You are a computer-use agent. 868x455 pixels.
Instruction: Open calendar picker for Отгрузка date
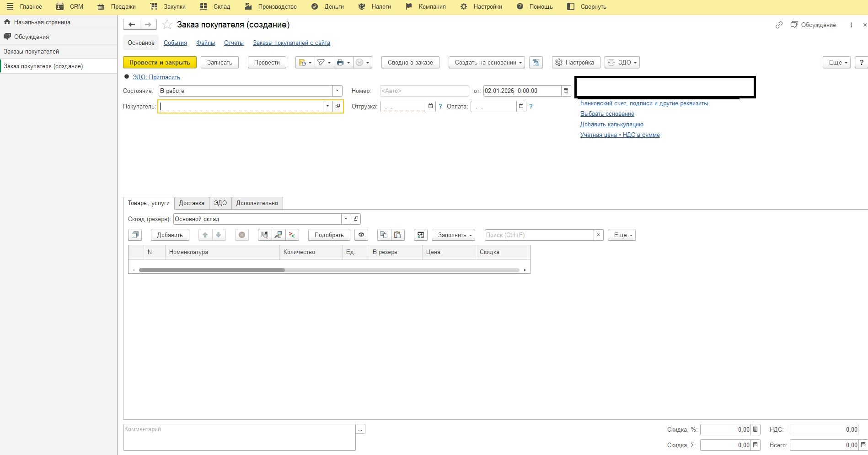coord(430,106)
